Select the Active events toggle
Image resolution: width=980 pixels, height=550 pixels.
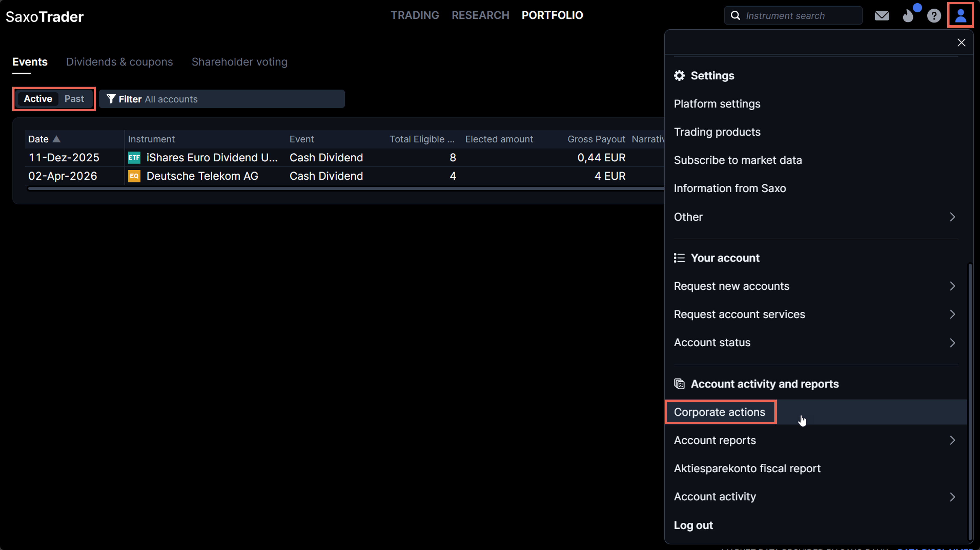coord(38,99)
